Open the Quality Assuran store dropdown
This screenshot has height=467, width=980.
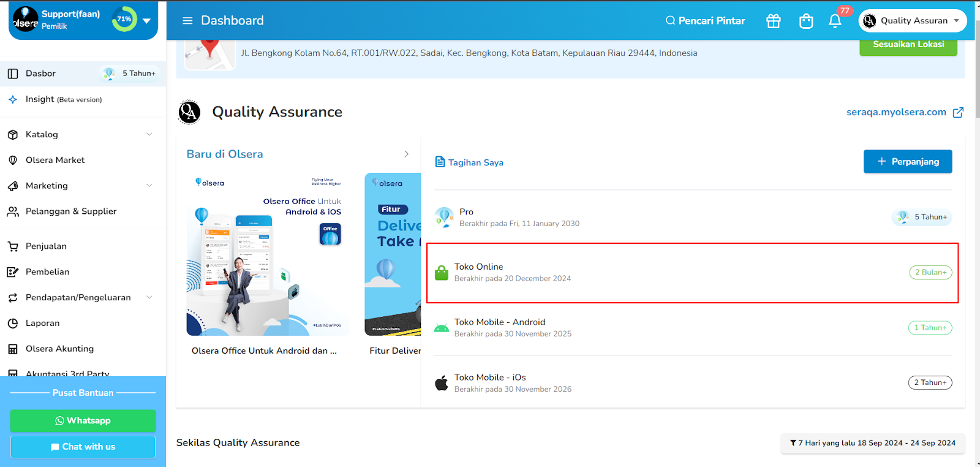[913, 21]
